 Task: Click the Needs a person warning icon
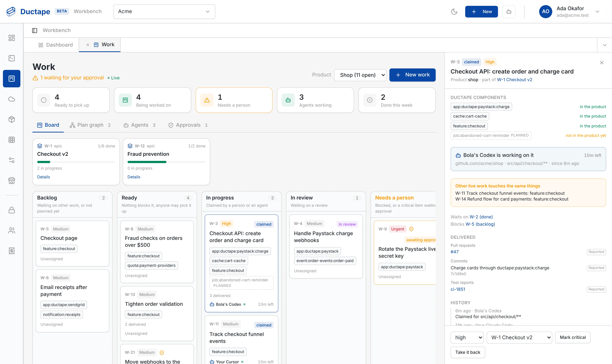207,100
